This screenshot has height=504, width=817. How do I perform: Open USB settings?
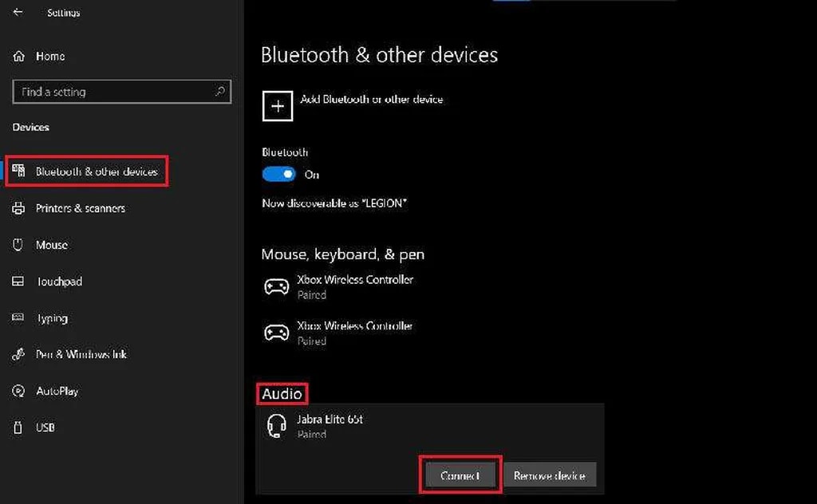click(x=45, y=427)
